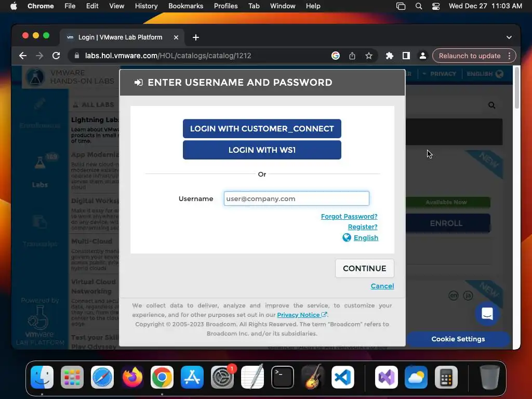
Task: Open the Forgot Password link
Action: [x=349, y=216]
